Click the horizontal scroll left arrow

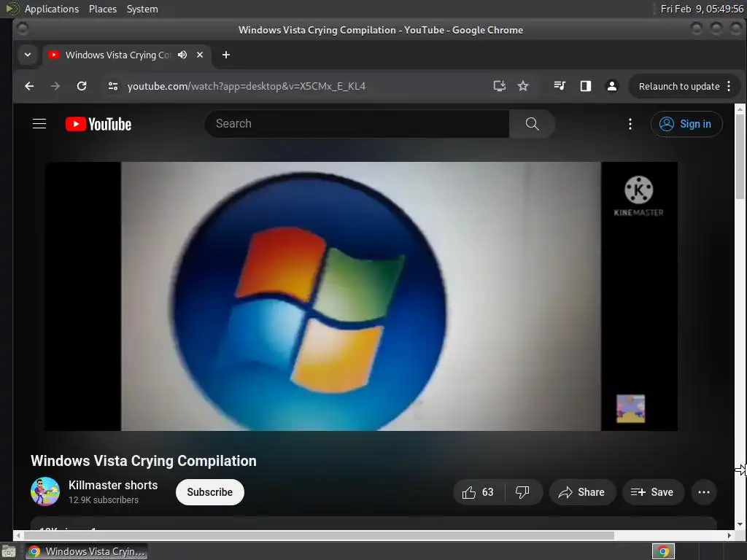[18, 535]
